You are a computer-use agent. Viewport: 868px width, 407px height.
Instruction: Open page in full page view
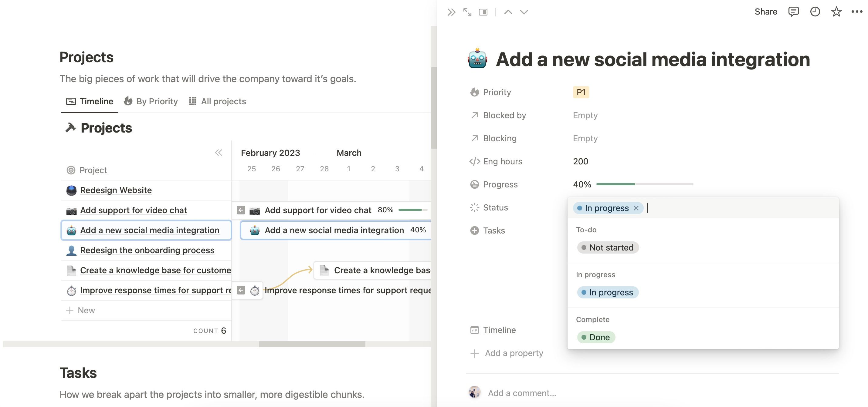[467, 12]
